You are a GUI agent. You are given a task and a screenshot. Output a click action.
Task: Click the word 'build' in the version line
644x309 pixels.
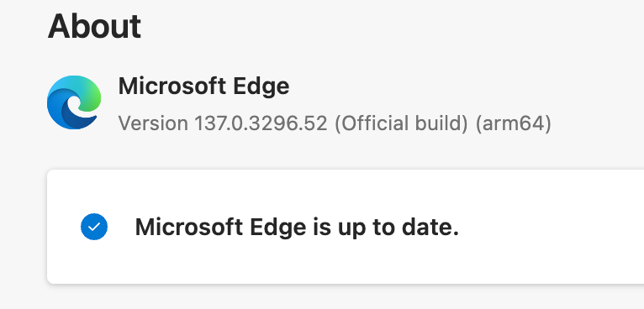446,123
